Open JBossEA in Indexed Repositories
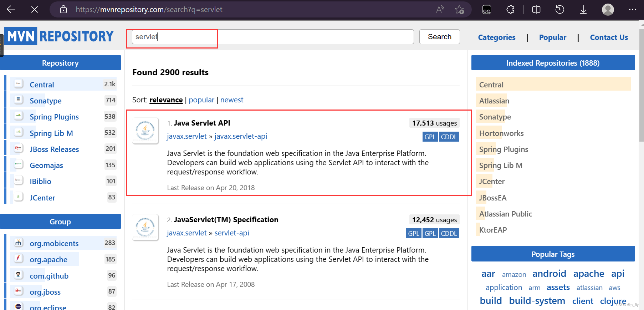Image resolution: width=644 pixels, height=310 pixels. coord(493,198)
